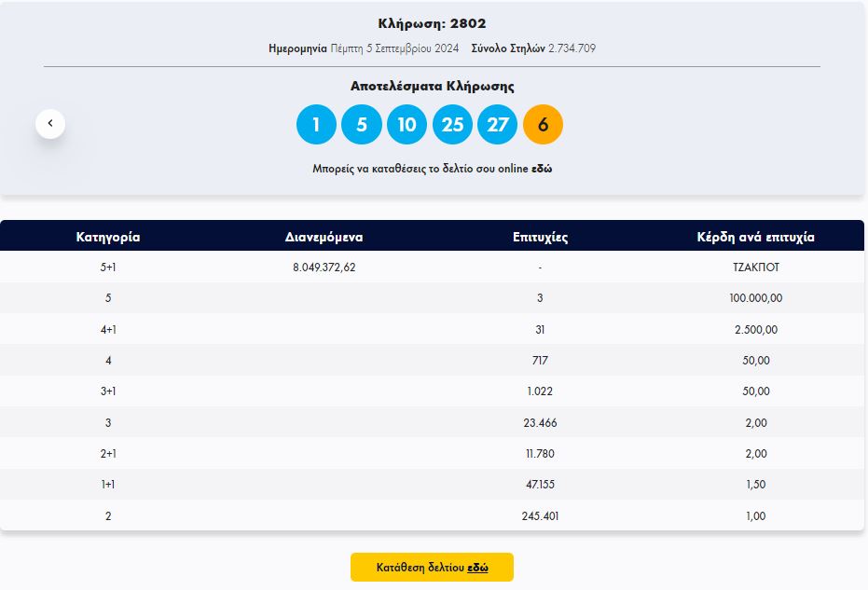Click the 'Διανεμόμενα' column header

coord(324,237)
